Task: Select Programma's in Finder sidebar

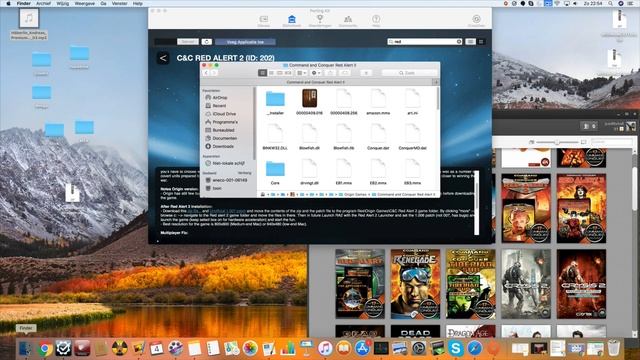Action: point(222,122)
